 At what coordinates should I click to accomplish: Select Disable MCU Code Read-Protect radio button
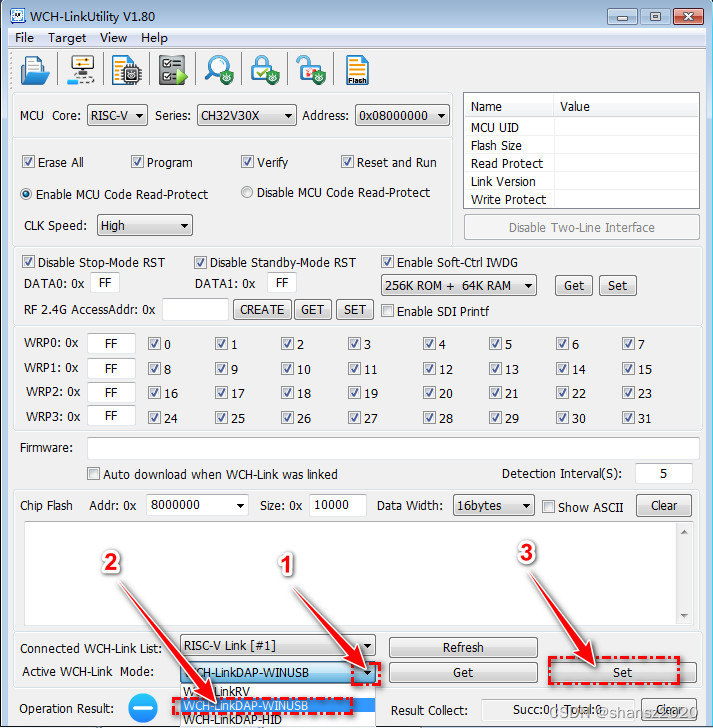coord(247,192)
